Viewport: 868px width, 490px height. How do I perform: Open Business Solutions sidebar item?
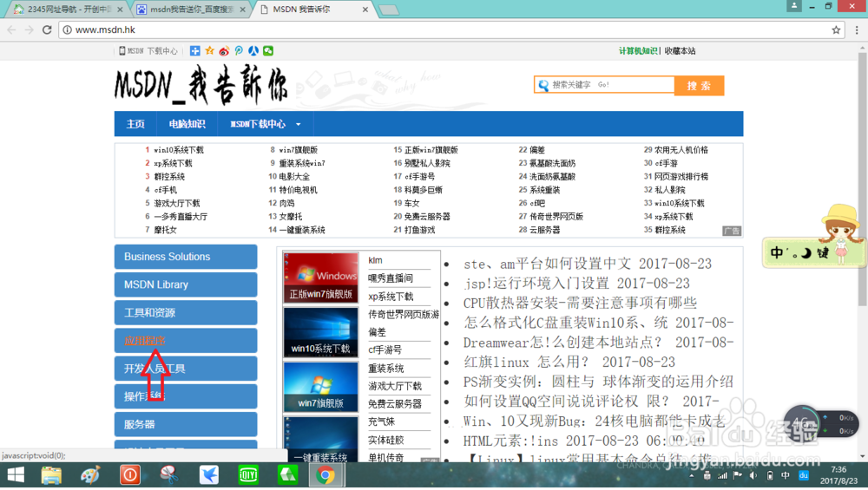tap(186, 257)
